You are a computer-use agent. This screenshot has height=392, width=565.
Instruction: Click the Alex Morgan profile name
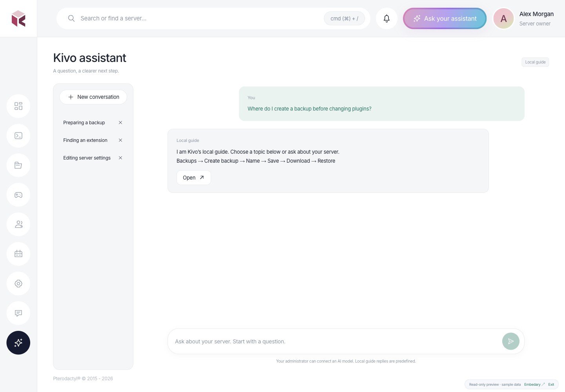(536, 14)
